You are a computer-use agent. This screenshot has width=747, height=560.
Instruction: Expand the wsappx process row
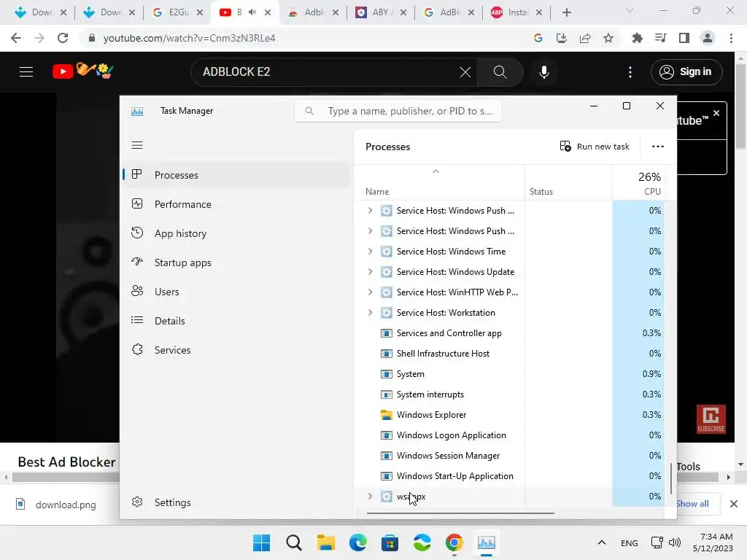click(x=370, y=497)
